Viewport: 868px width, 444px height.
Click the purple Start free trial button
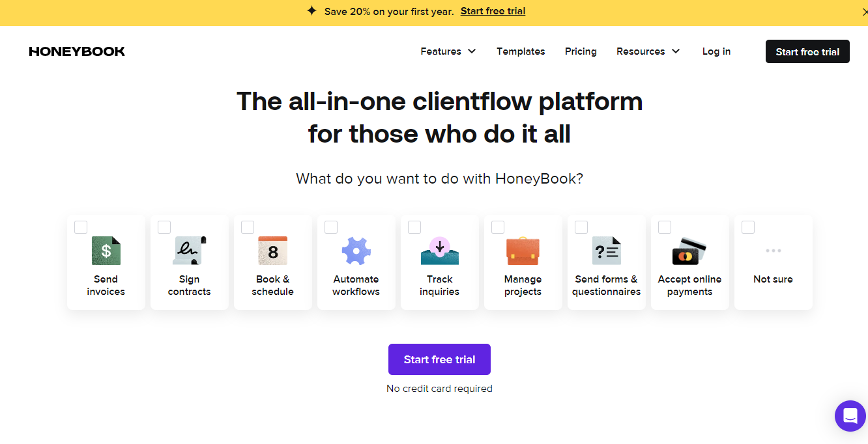point(439,359)
